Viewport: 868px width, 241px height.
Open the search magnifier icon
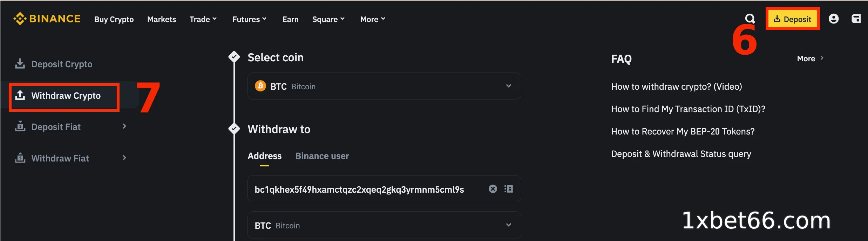click(750, 19)
